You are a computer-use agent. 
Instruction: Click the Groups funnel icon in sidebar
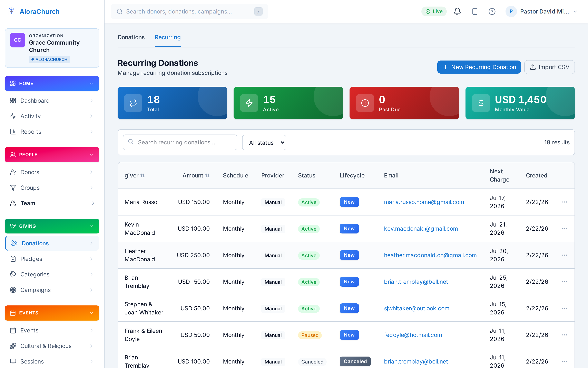click(13, 188)
